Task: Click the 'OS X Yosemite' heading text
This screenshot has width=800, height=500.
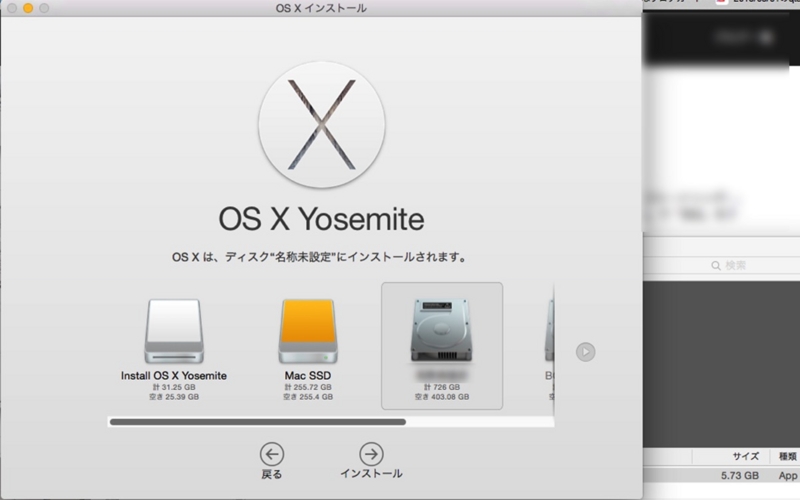Action: point(321,219)
